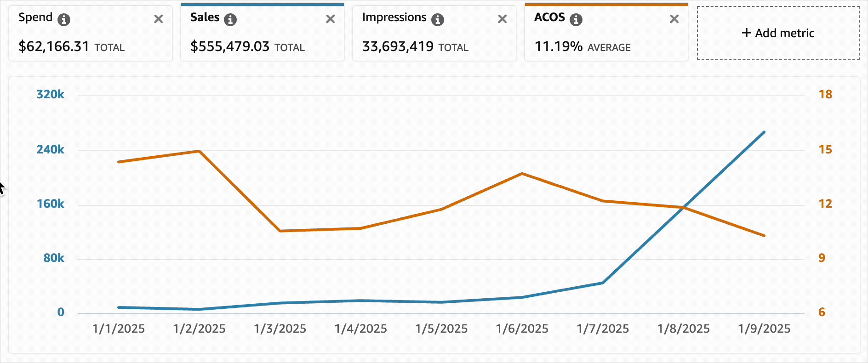868x363 pixels.
Task: Click the info icon beside Sales
Action: pyautogui.click(x=230, y=19)
